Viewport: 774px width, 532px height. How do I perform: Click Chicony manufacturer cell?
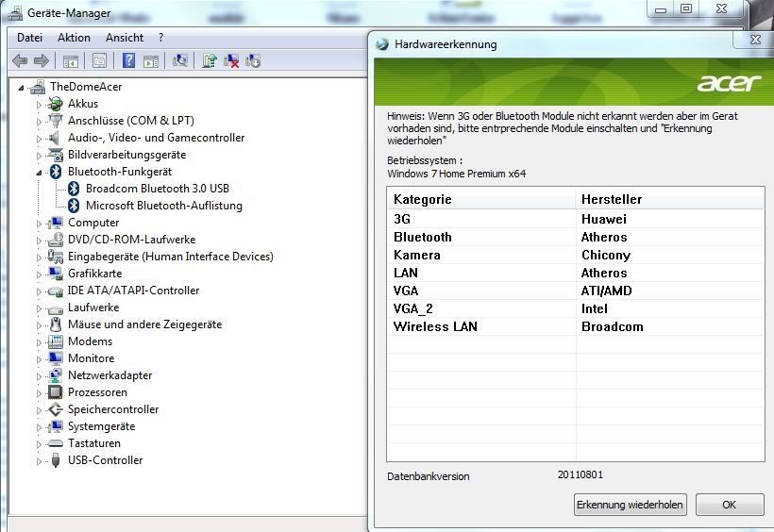606,255
